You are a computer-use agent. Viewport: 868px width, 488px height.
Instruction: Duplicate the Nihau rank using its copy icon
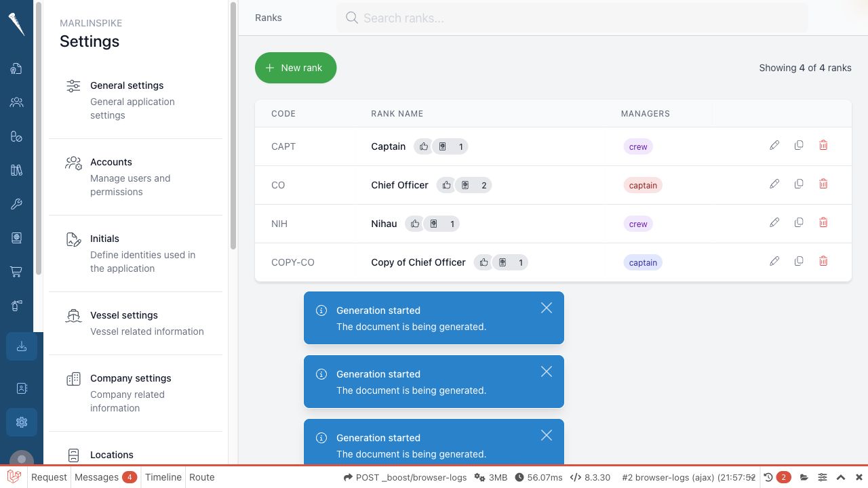(799, 222)
